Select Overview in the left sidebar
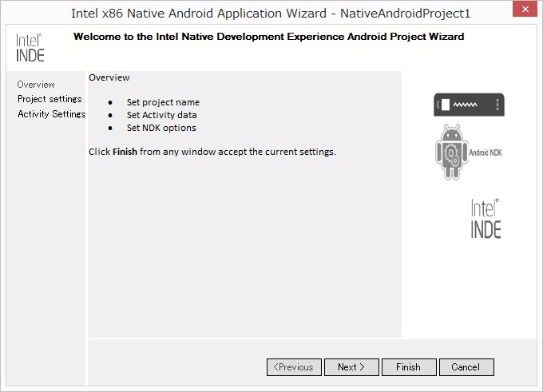 click(x=36, y=85)
